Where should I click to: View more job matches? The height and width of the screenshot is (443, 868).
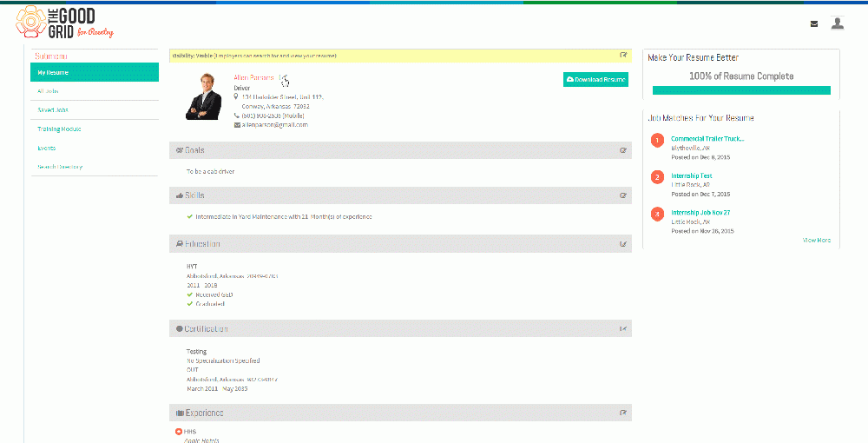tap(817, 241)
